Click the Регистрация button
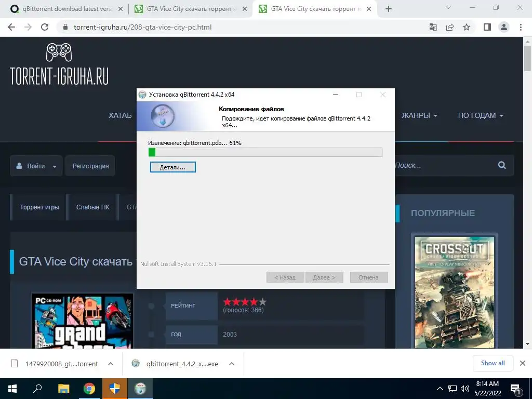 tap(90, 166)
